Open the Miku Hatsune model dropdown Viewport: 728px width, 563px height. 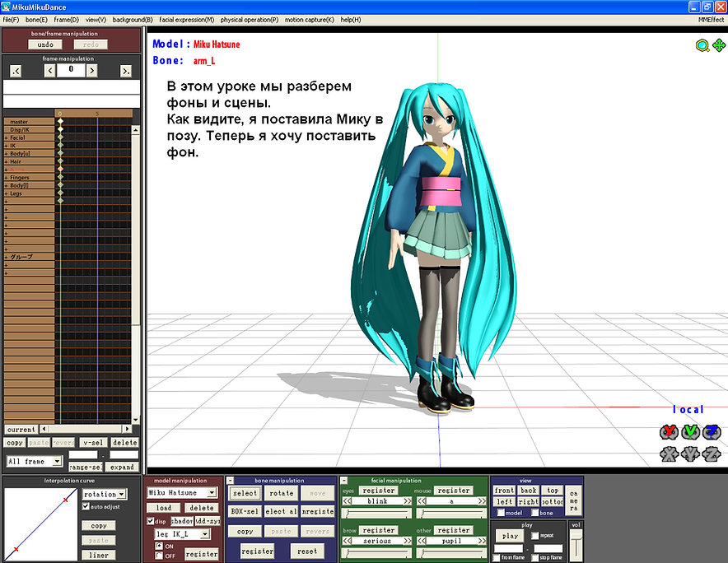coord(212,492)
